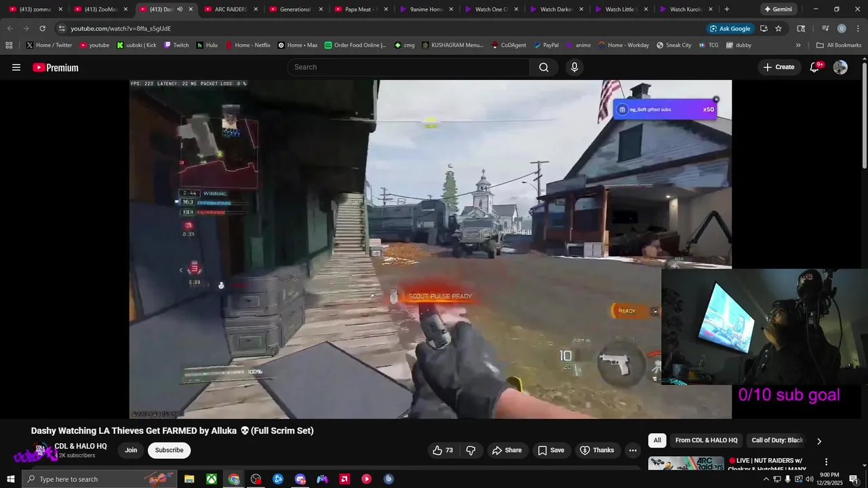
Task: Open the Home - Netflix bookmark
Action: 247,45
